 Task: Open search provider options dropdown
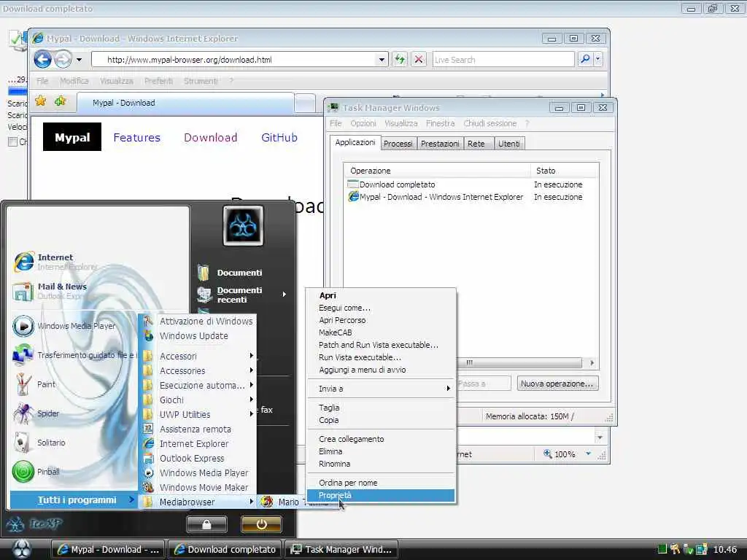598,60
